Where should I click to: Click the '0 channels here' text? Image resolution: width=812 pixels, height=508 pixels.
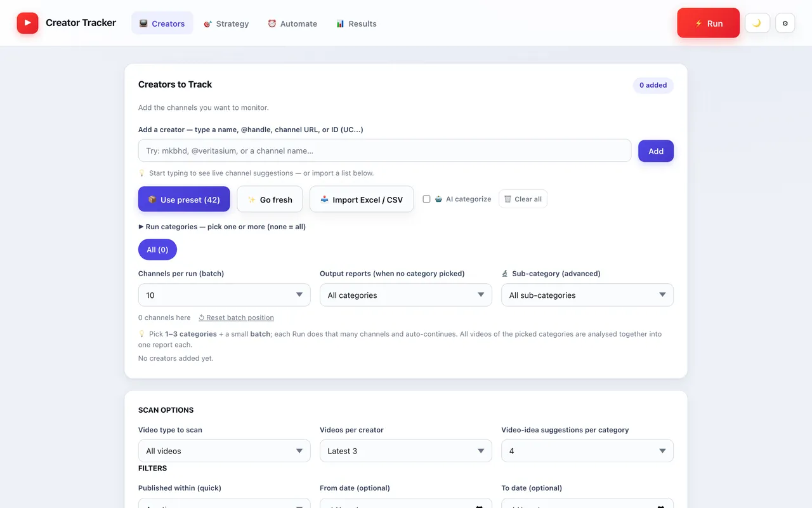(x=164, y=317)
